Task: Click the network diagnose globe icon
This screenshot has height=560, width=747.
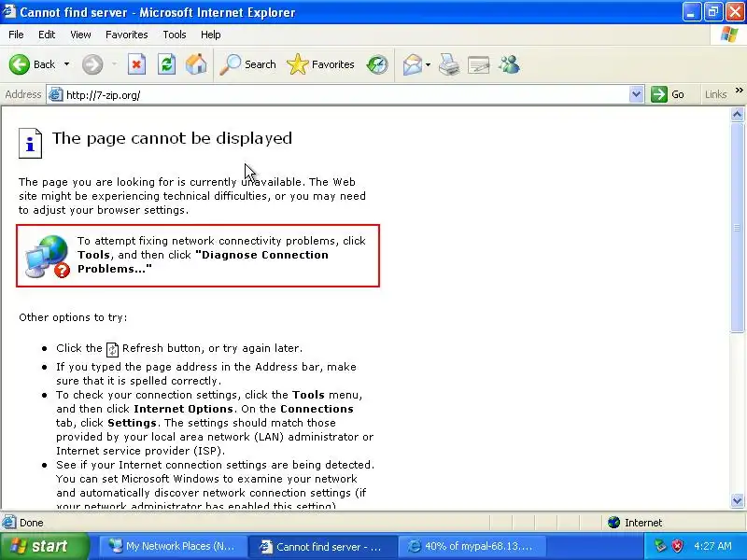Action: coord(48,257)
